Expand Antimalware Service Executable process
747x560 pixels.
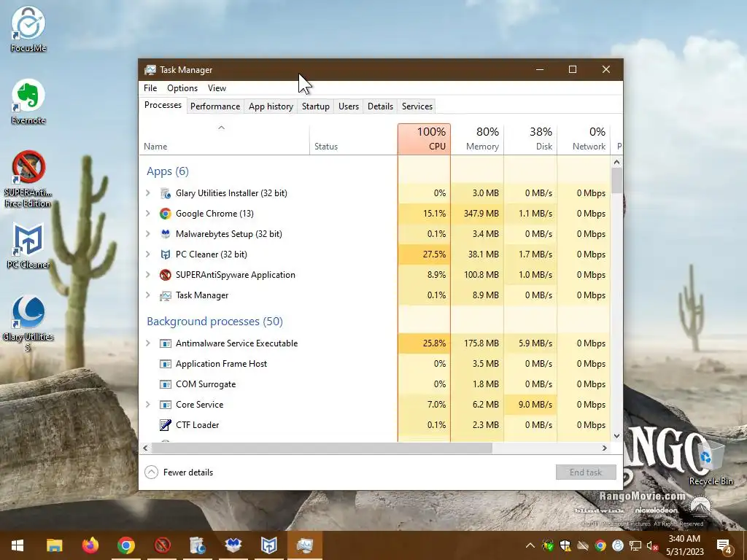tap(147, 343)
